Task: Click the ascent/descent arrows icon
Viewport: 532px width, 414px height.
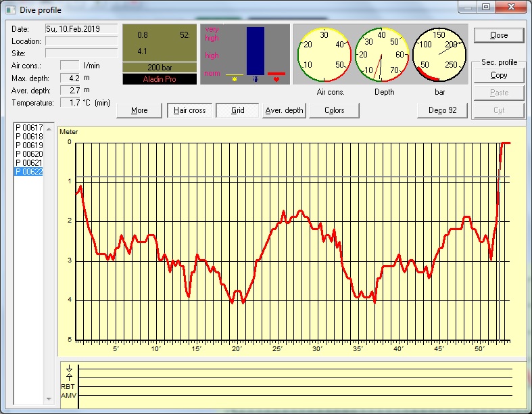Action: click(x=69, y=373)
